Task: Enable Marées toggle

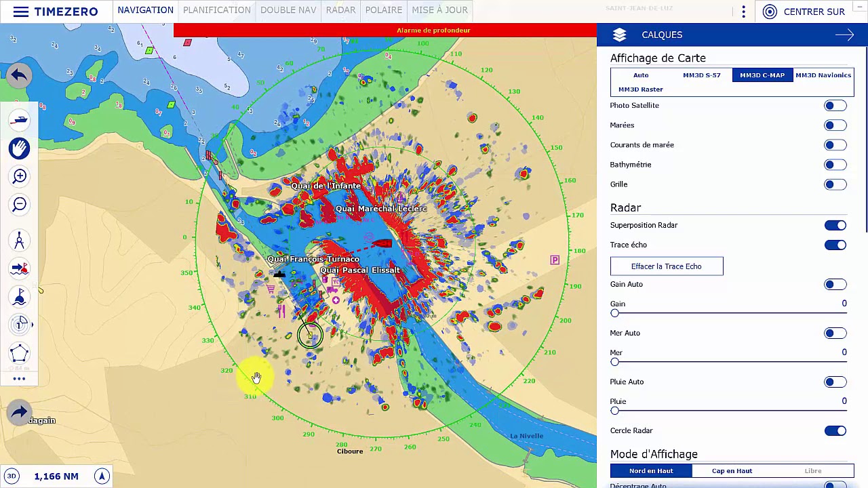Action: click(835, 125)
